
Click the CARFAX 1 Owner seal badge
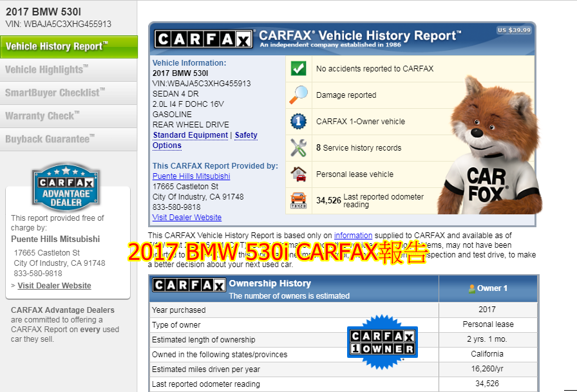click(383, 342)
